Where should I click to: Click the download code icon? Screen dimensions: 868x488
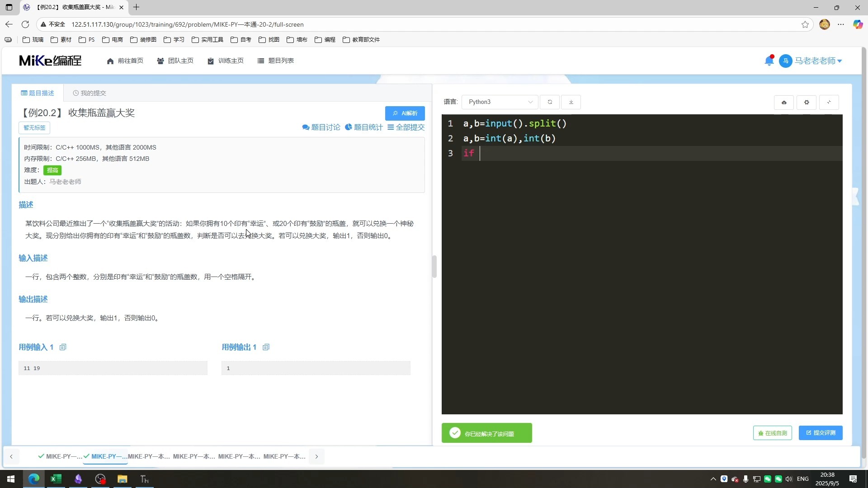(x=571, y=102)
